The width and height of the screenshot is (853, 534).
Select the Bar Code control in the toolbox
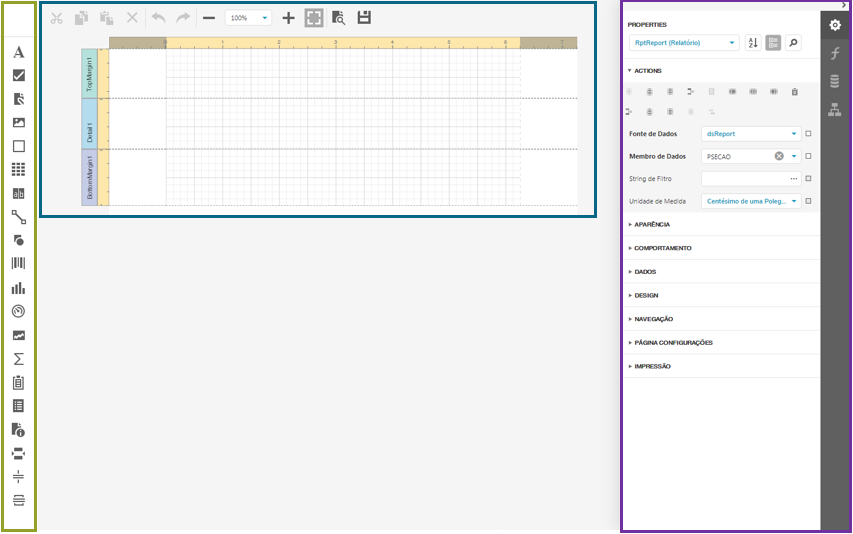pos(18,264)
